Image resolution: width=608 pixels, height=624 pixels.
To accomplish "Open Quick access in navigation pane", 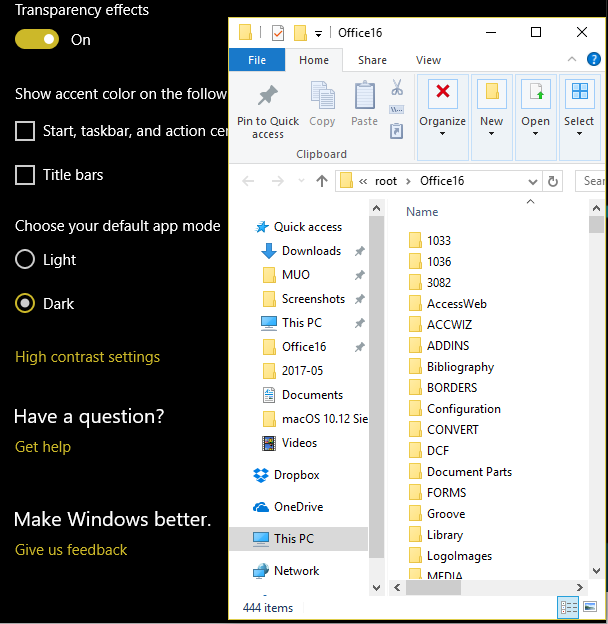I will 298,227.
